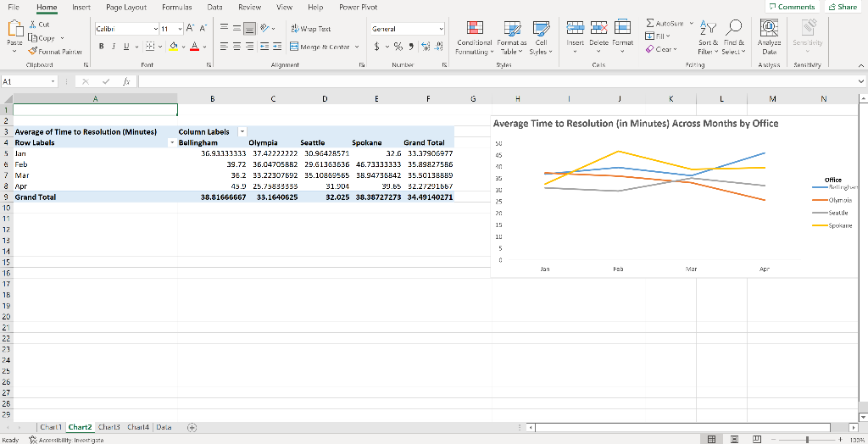Click the Copy icon
This screenshot has height=444, width=868.
pos(32,38)
